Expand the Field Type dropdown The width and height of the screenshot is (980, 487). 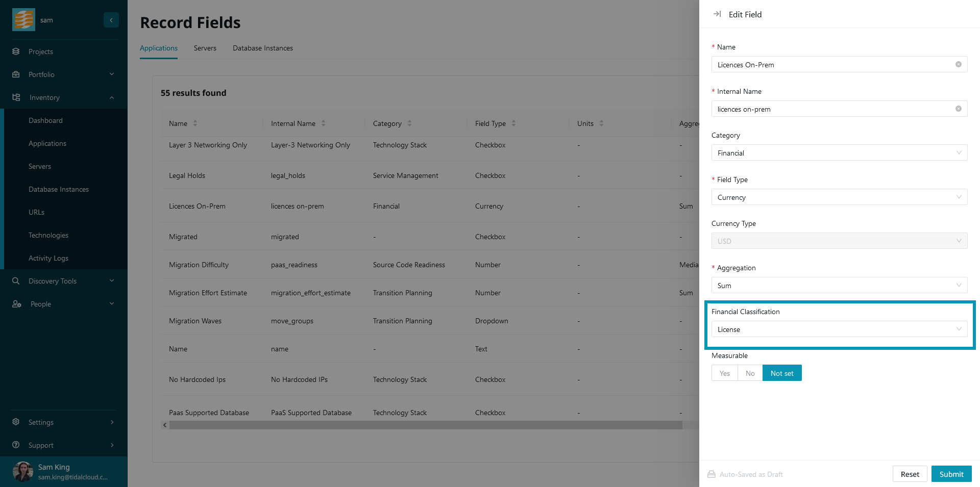[x=839, y=197]
